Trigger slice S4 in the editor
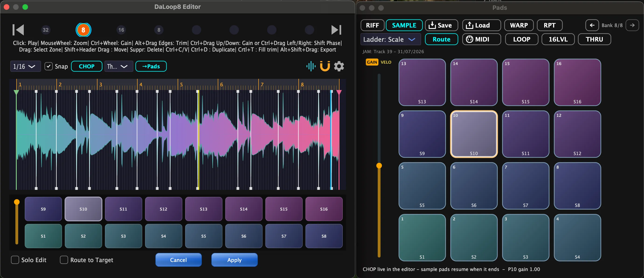This screenshot has width=644, height=278. (163, 236)
